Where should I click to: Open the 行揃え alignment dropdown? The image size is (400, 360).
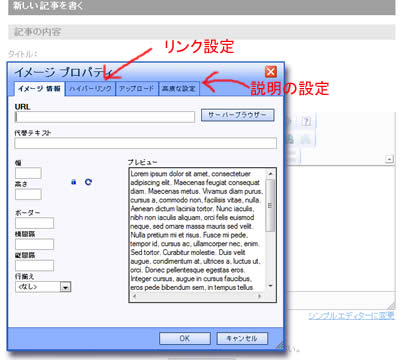click(x=43, y=287)
